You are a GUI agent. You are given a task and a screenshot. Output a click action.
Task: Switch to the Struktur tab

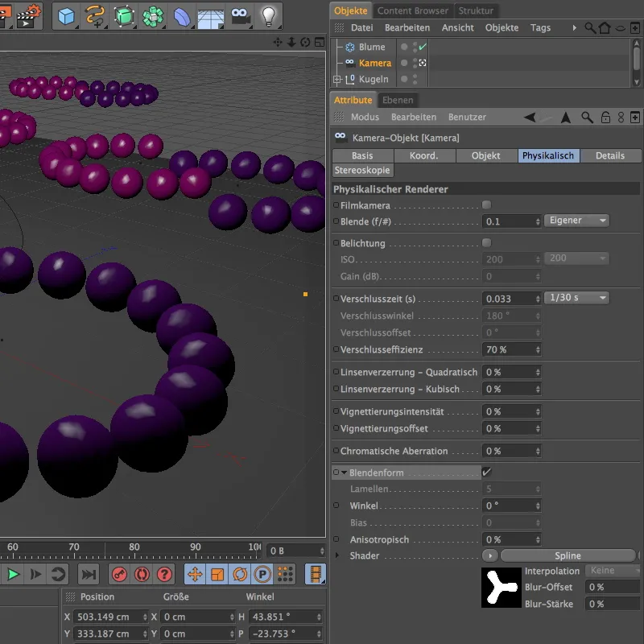click(476, 10)
